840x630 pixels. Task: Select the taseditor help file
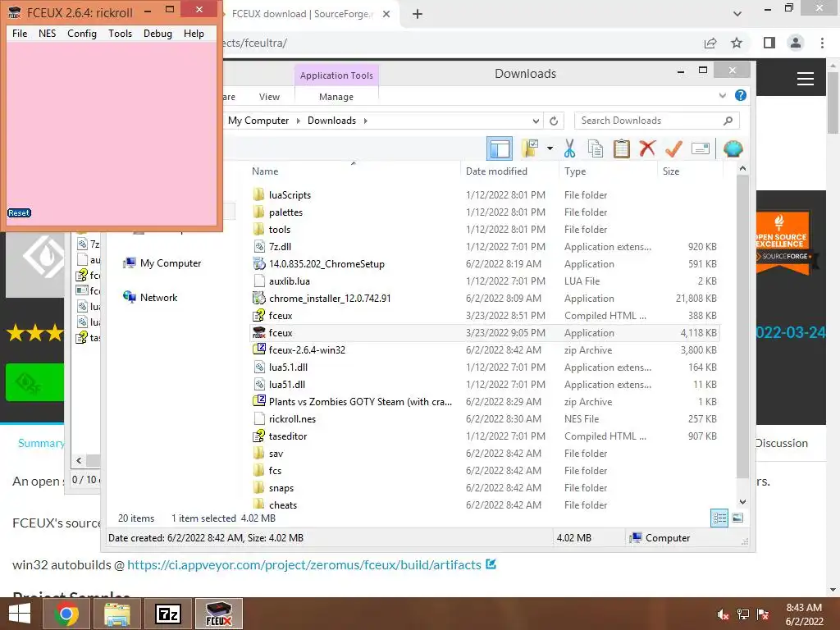point(288,436)
